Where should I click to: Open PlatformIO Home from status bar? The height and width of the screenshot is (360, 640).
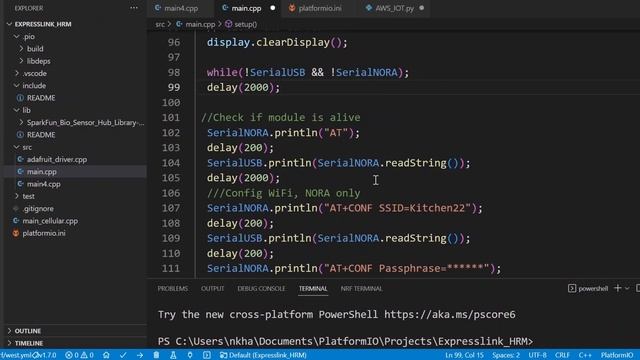[106, 355]
